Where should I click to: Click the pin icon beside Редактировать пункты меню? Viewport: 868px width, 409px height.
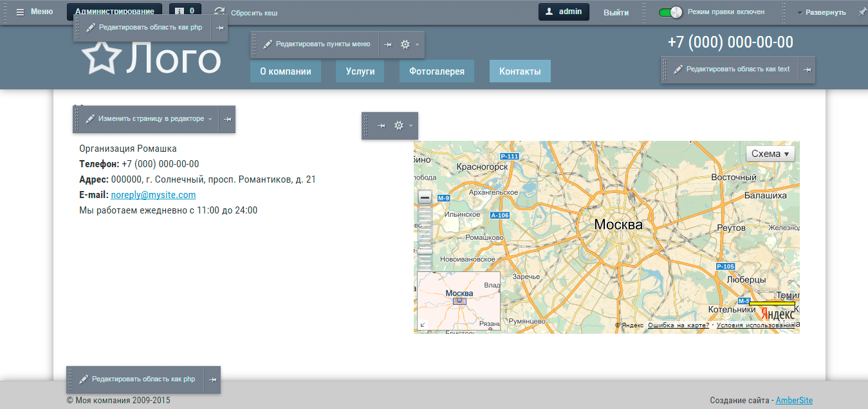(388, 44)
